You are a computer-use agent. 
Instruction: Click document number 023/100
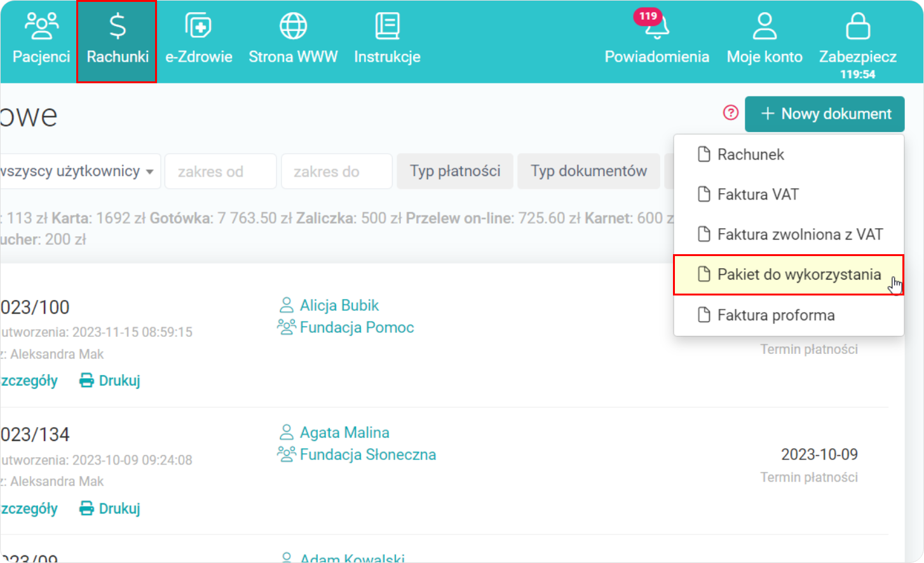pyautogui.click(x=35, y=308)
